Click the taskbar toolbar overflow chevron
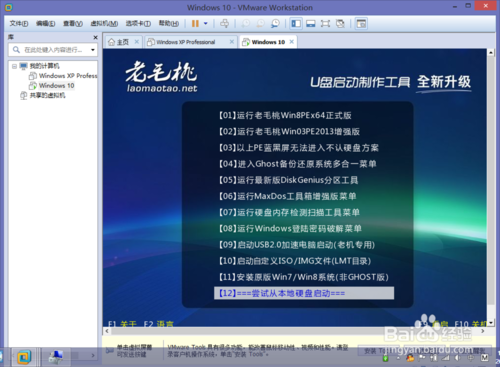The height and width of the screenshot is (367, 500). 93,356
